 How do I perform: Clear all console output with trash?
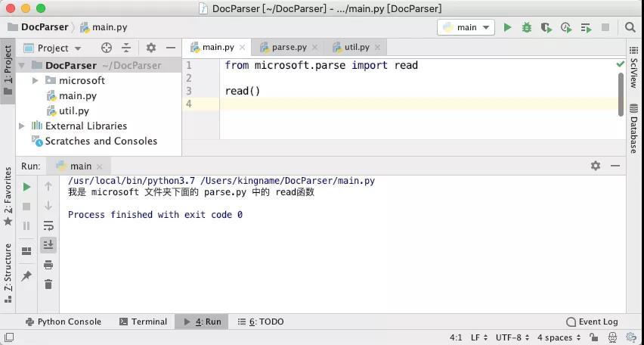pyautogui.click(x=48, y=284)
